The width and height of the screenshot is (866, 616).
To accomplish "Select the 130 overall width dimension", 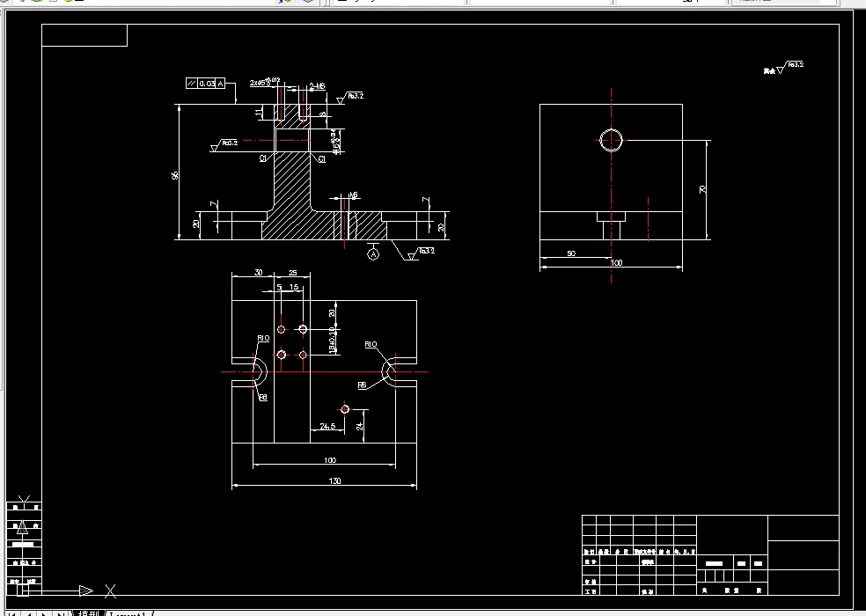I will (334, 480).
